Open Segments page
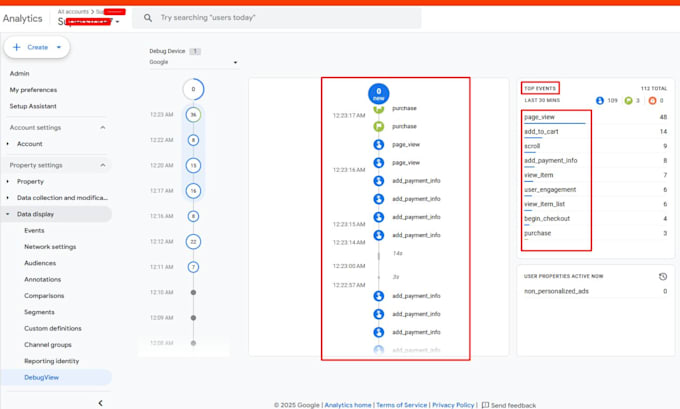This screenshot has height=409, width=680. pyautogui.click(x=39, y=312)
